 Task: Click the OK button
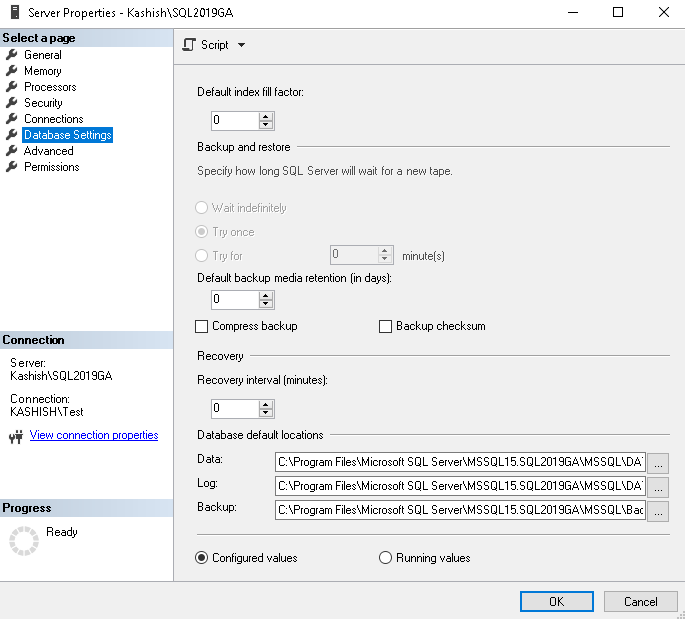(557, 601)
